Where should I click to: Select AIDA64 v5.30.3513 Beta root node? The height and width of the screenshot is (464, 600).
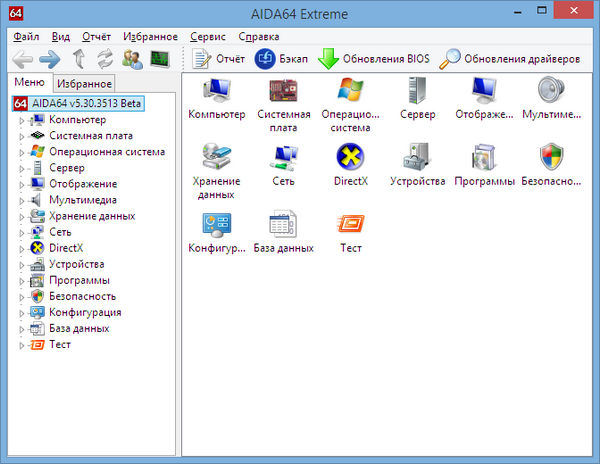(87, 103)
